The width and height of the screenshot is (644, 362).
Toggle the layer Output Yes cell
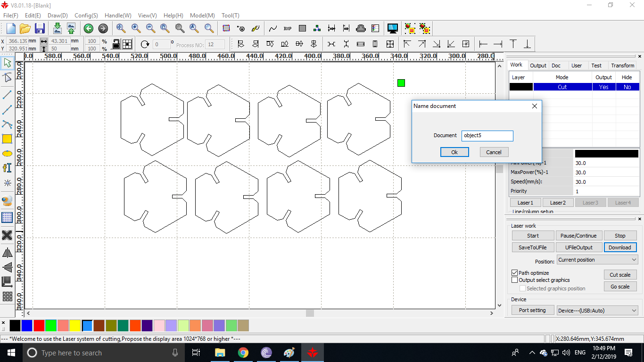(603, 87)
